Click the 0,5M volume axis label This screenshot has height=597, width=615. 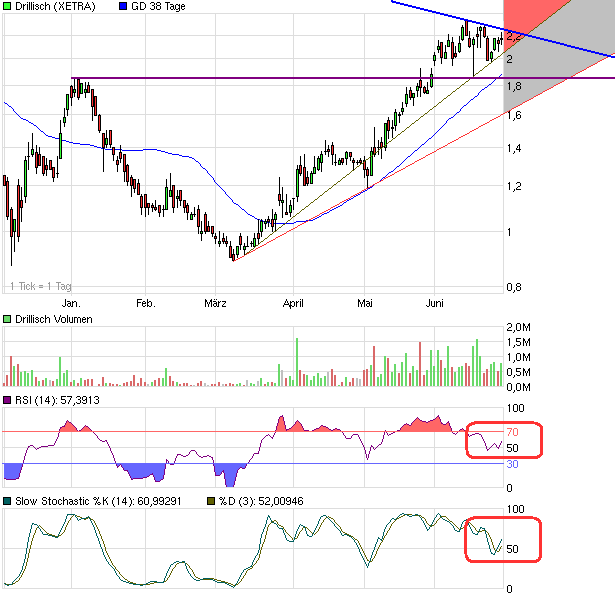tap(519, 372)
